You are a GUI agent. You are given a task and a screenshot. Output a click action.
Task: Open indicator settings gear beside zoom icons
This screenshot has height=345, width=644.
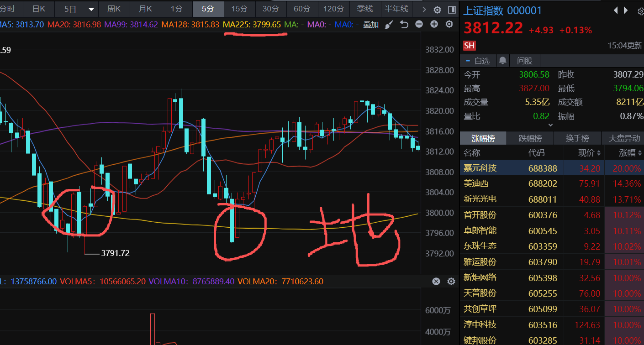(x=449, y=25)
